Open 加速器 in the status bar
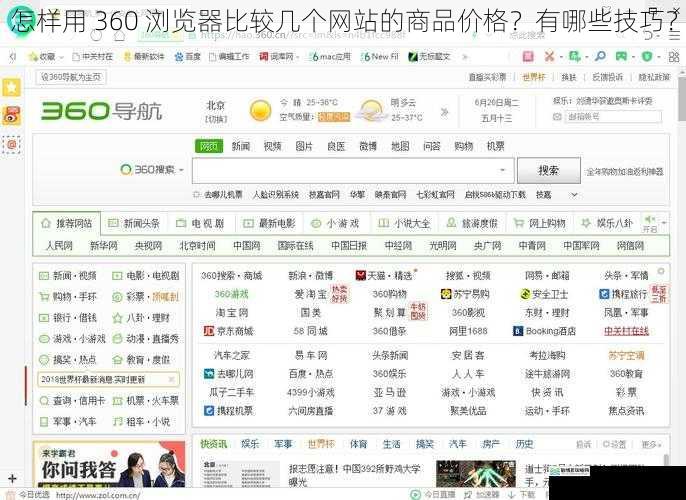 [x=482, y=495]
